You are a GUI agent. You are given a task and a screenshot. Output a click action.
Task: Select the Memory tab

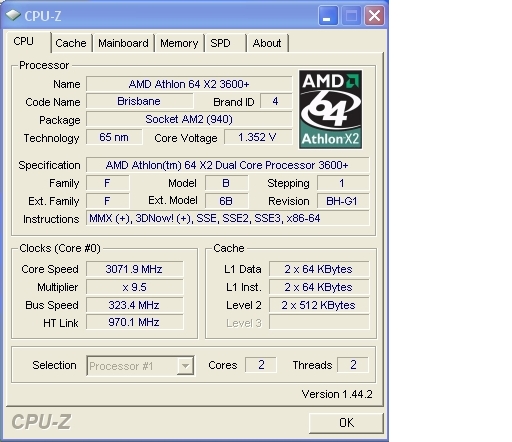(179, 43)
